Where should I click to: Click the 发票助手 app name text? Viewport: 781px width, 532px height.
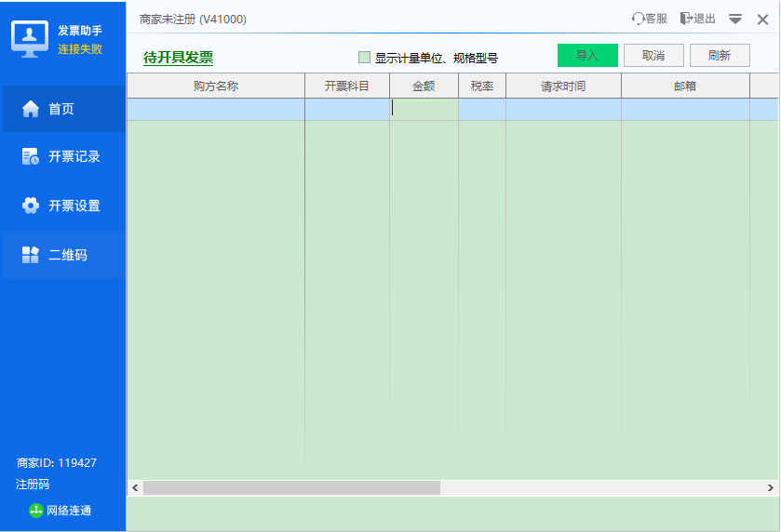click(x=80, y=31)
